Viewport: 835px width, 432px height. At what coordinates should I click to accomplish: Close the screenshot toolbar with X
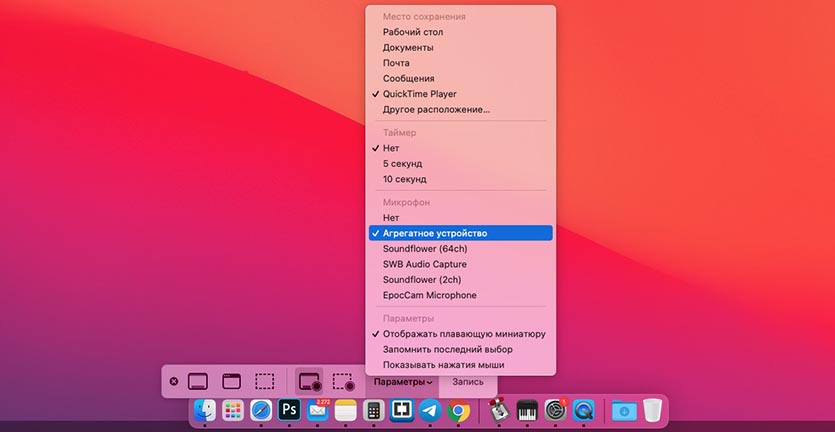coord(174,381)
